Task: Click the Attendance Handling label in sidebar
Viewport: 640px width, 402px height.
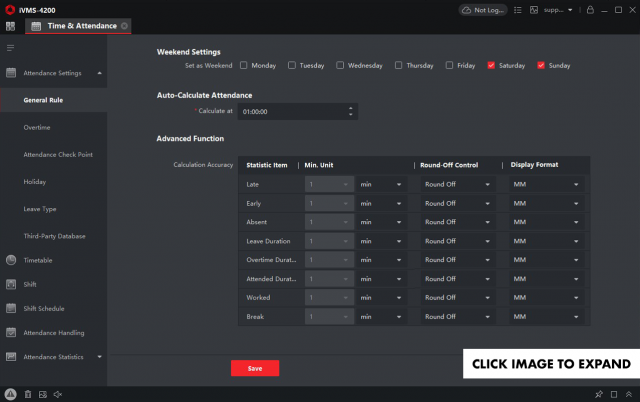Action: 54,333
